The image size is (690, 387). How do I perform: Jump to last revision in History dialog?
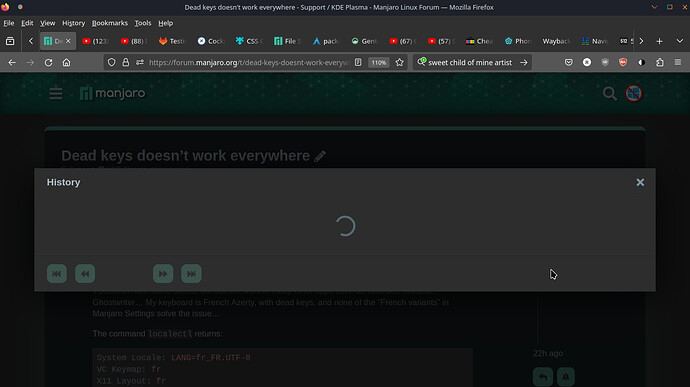tap(191, 273)
